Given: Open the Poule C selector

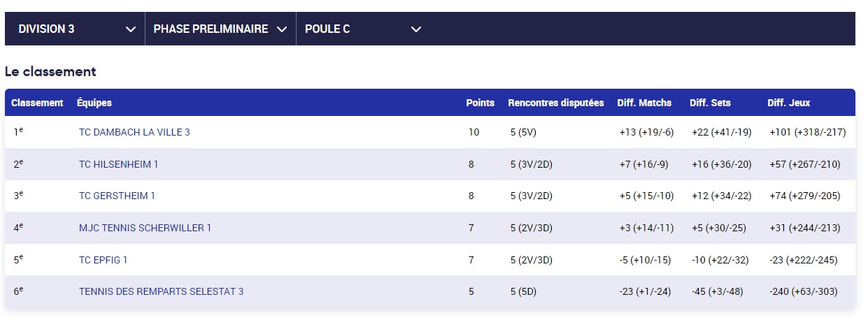Looking at the screenshot, I should (x=362, y=29).
